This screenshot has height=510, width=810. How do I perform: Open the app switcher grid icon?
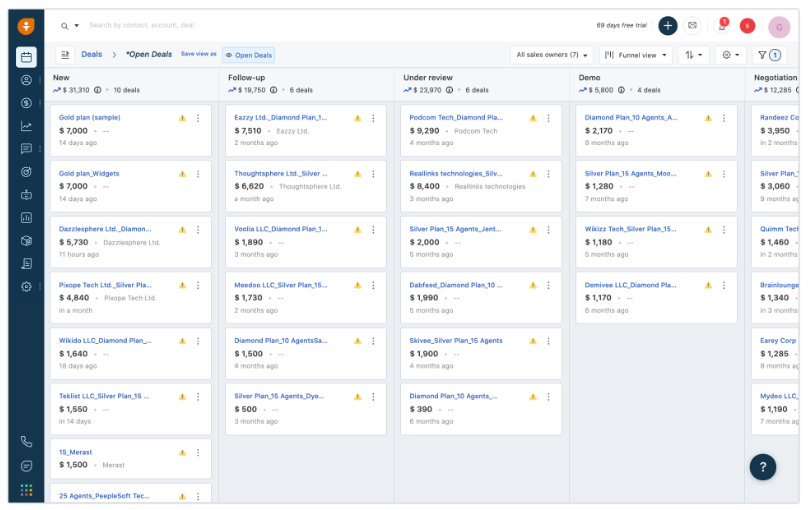pyautogui.click(x=26, y=490)
